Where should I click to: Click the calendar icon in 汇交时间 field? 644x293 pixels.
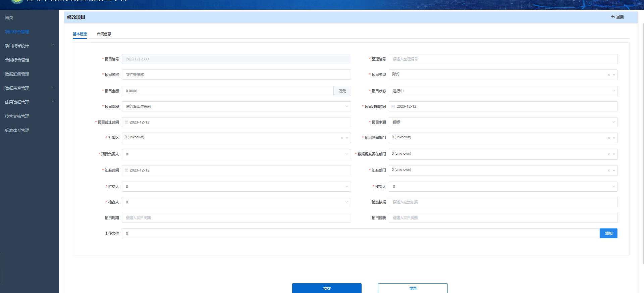126,170
